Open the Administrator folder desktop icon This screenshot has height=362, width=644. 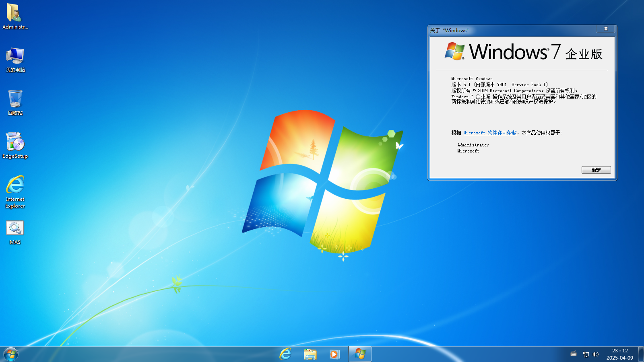pos(15,16)
